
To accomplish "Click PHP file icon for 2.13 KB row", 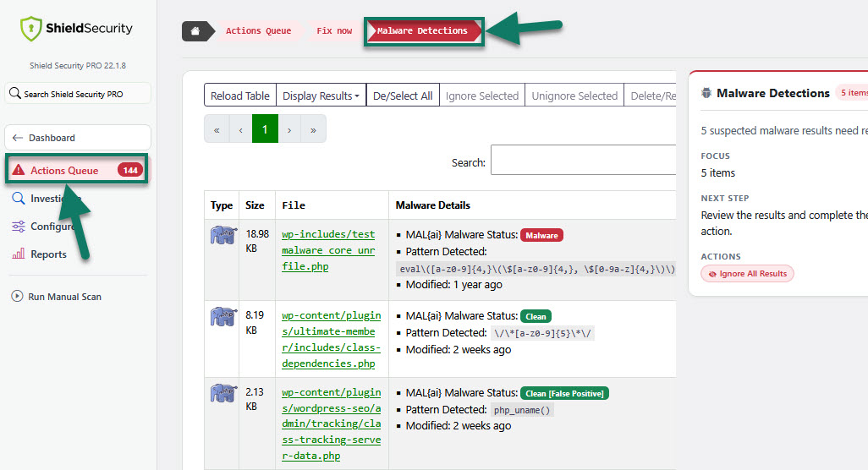I will (x=223, y=393).
